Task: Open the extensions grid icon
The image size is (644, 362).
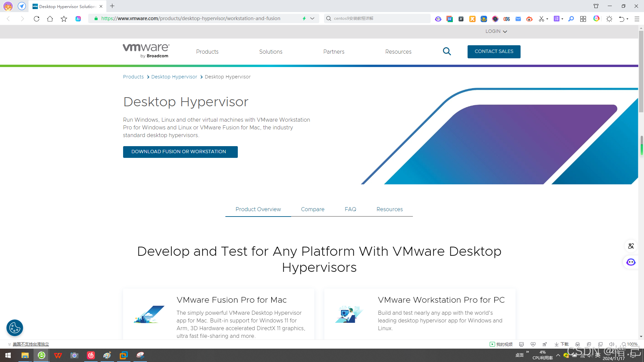Action: [583, 19]
